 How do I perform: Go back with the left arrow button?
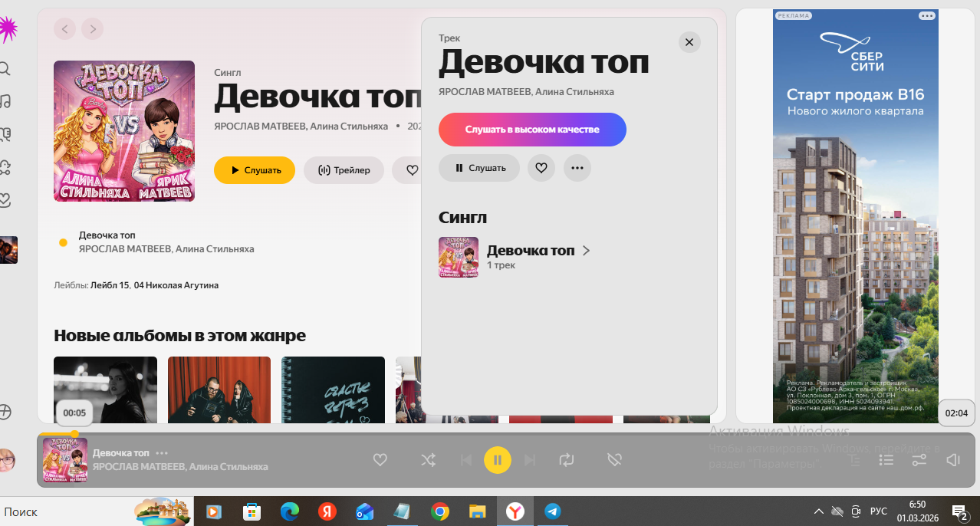pos(64,29)
